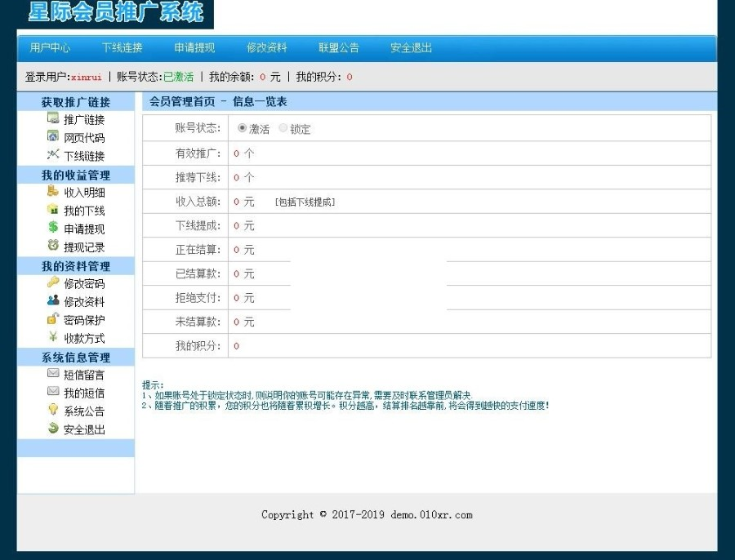Open 收入明细 via its coins icon
The height and width of the screenshot is (560, 735).
(x=53, y=192)
